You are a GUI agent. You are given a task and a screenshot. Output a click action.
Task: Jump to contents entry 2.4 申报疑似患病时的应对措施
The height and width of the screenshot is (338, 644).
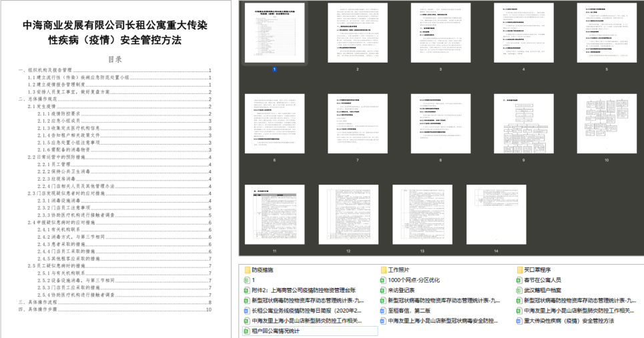point(119,222)
